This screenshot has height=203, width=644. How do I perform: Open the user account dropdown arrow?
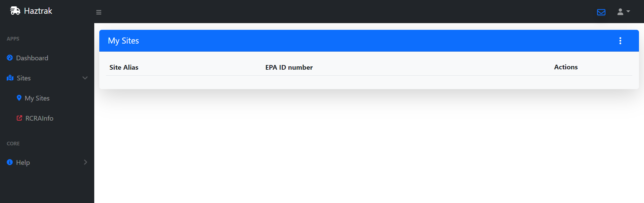coord(628,11)
